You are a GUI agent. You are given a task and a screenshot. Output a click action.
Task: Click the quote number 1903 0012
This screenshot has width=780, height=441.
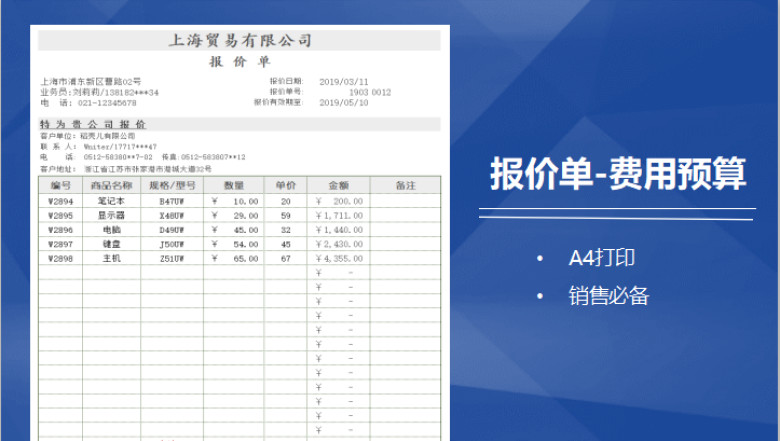(x=370, y=92)
